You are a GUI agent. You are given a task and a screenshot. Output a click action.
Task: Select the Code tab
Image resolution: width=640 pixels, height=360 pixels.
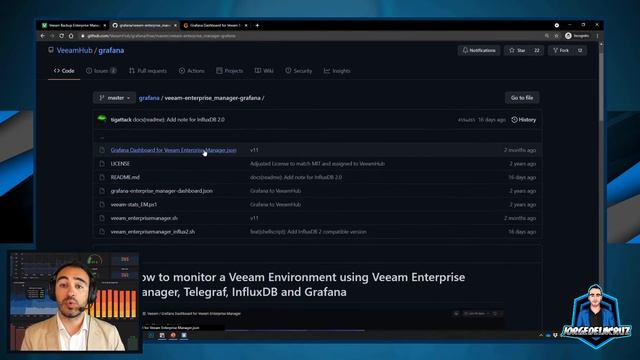click(x=64, y=71)
